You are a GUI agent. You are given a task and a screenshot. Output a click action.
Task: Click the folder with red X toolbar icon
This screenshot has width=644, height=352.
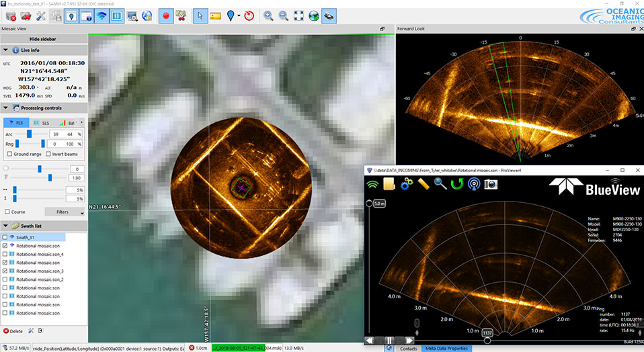pyautogui.click(x=26, y=16)
